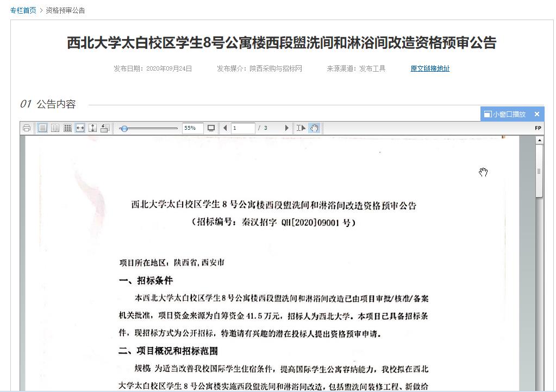Screen dimensions: 556x392
Task: Click the print icon in viewer toolbar
Action: tap(27, 128)
